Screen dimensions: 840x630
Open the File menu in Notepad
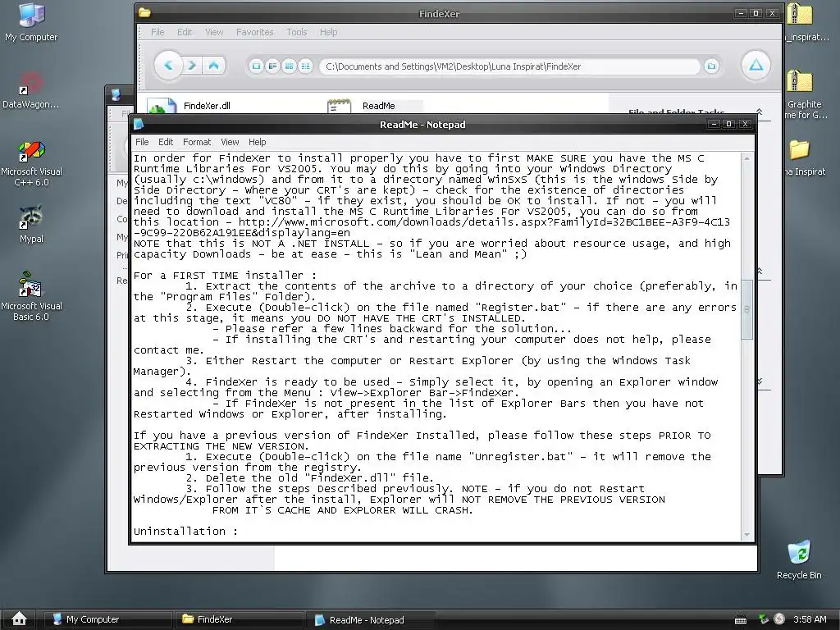click(142, 142)
